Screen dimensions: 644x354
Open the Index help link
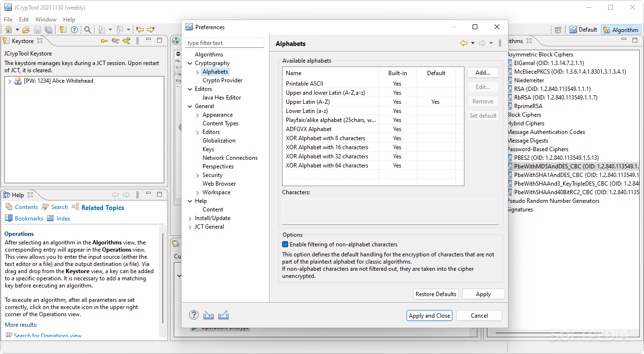pyautogui.click(x=63, y=218)
